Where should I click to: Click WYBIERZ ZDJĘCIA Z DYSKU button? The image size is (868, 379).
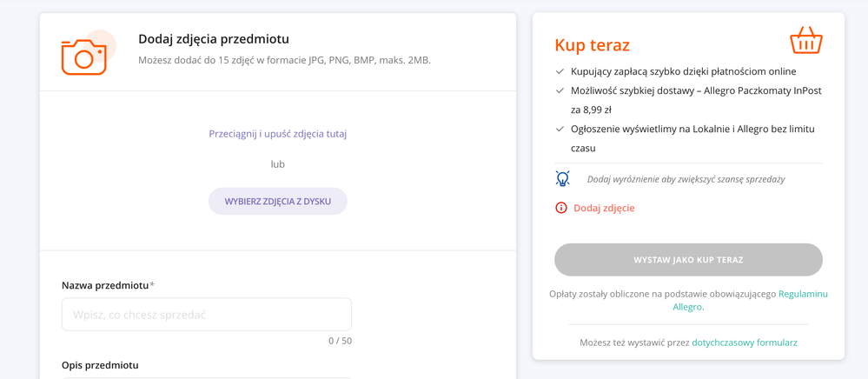278,201
